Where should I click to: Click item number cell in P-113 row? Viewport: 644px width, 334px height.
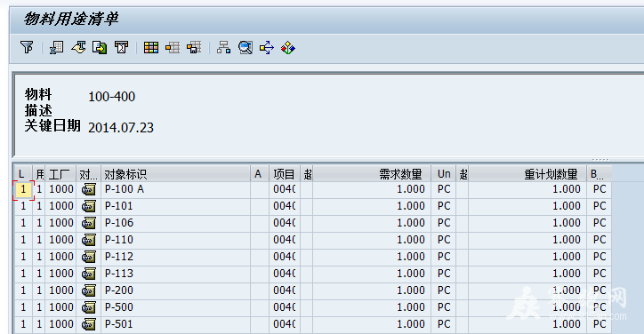pos(285,274)
